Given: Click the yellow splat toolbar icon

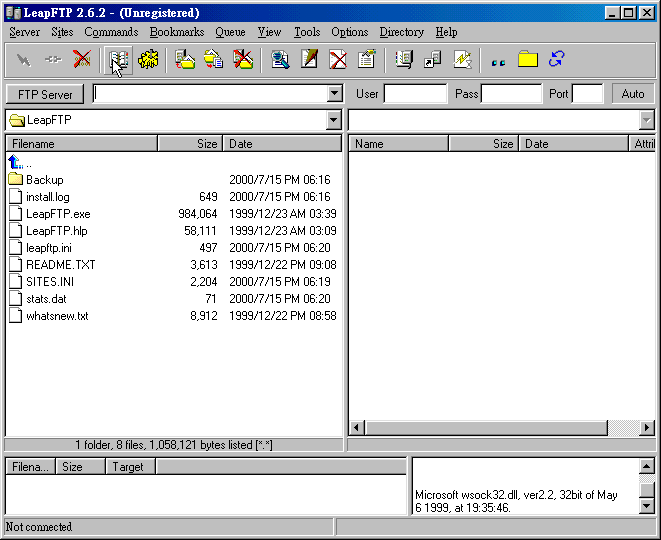Looking at the screenshot, I should (148, 59).
